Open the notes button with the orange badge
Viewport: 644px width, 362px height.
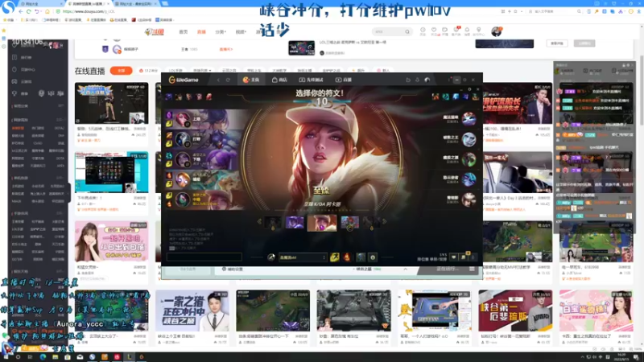tap(464, 257)
